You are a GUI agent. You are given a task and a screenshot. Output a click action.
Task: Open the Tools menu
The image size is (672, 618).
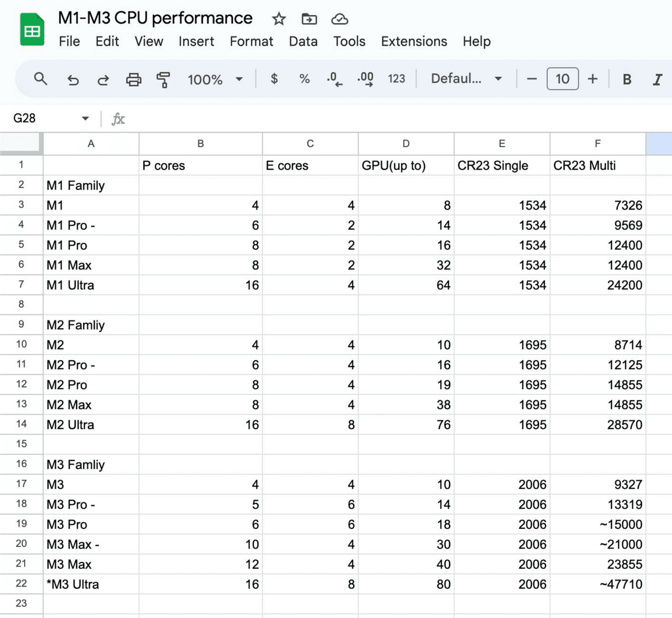[x=349, y=41]
